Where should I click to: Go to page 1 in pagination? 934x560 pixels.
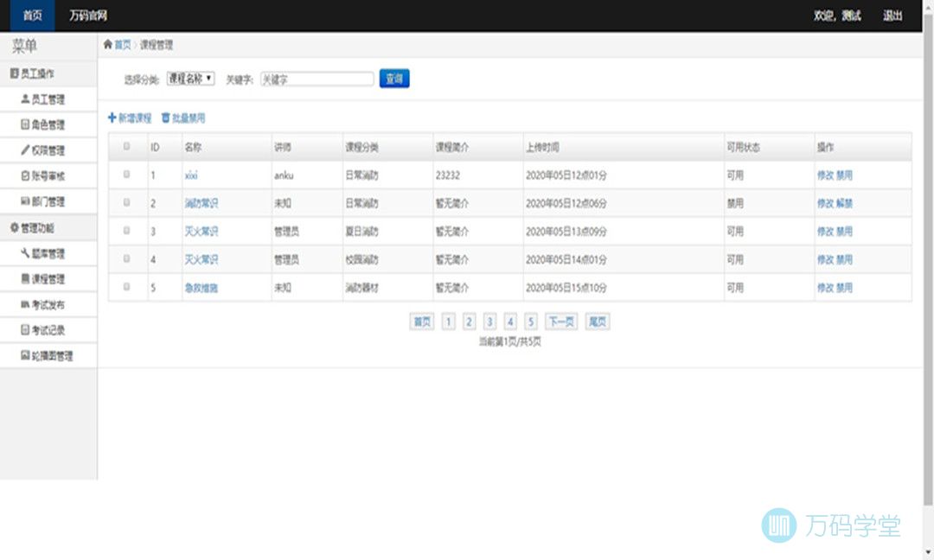click(449, 322)
